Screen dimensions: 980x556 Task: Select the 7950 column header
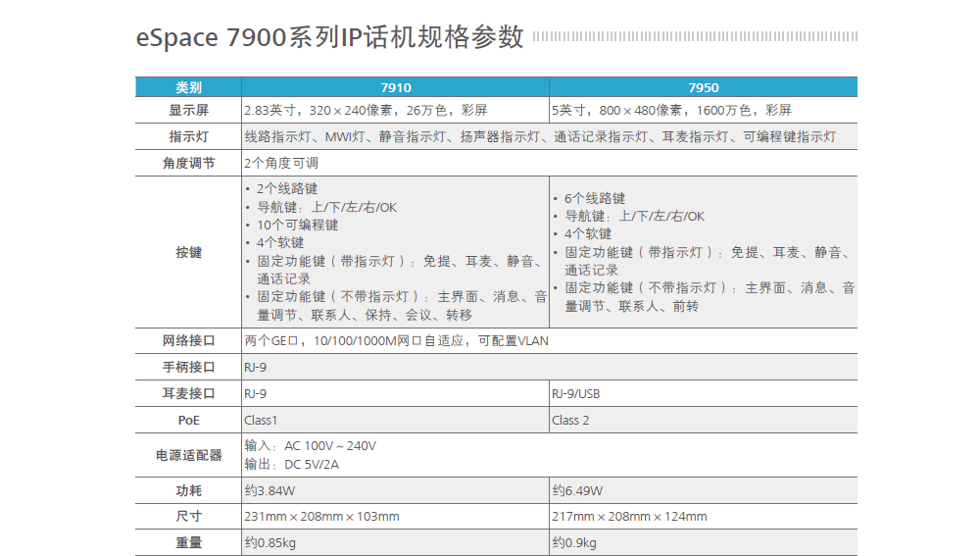703,87
